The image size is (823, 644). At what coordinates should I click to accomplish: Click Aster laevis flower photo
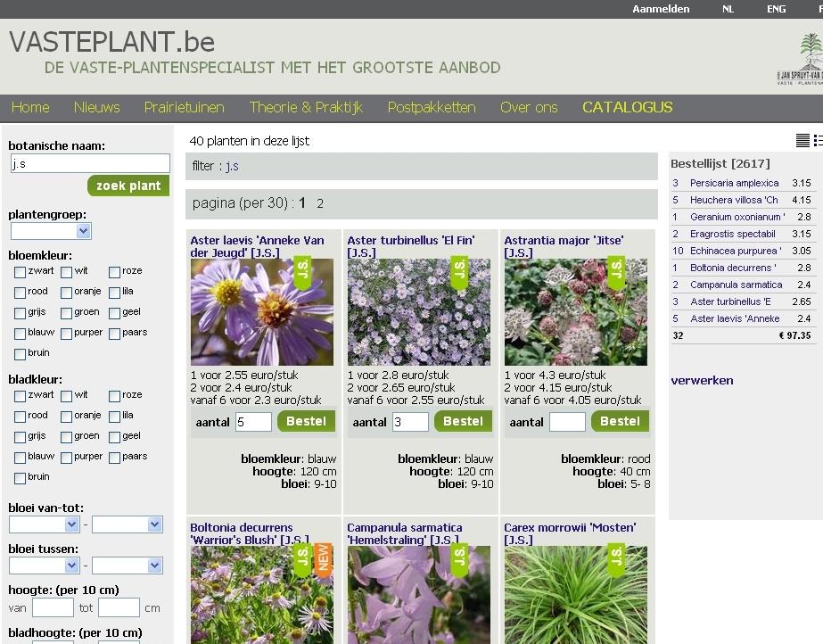[262, 312]
